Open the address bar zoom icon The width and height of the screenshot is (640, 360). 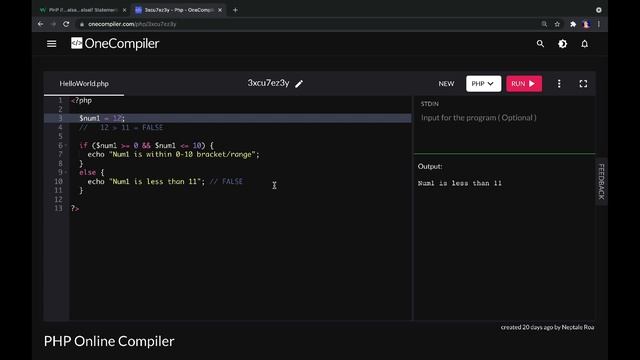point(544,24)
